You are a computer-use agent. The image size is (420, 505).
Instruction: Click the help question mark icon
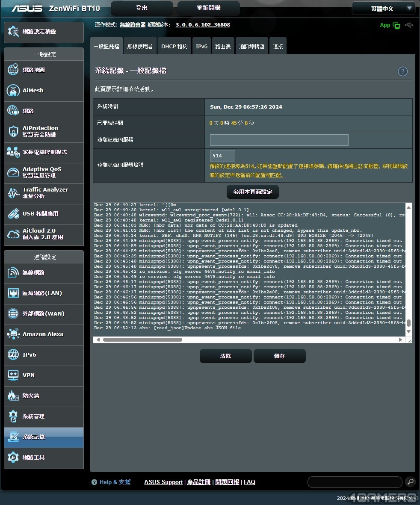[x=402, y=71]
